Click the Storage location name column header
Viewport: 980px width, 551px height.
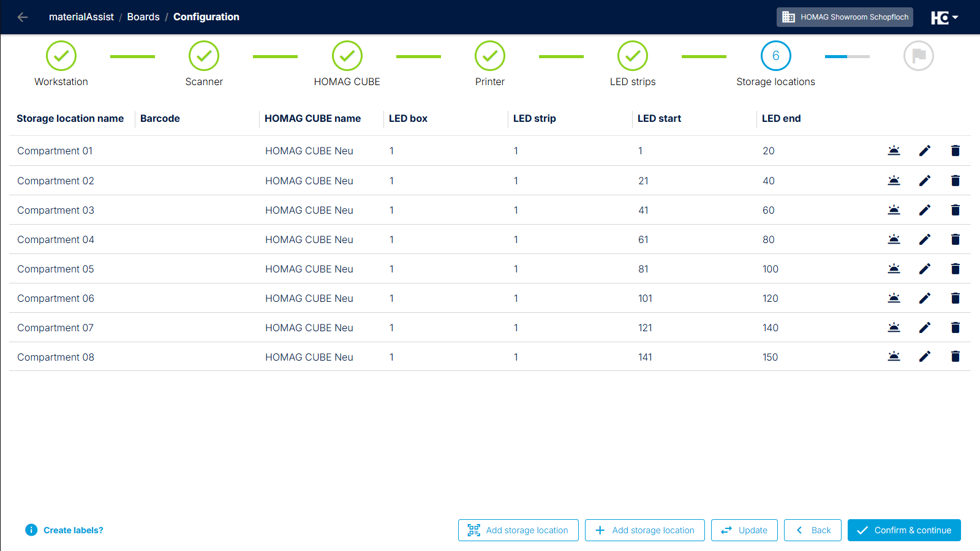coord(70,119)
